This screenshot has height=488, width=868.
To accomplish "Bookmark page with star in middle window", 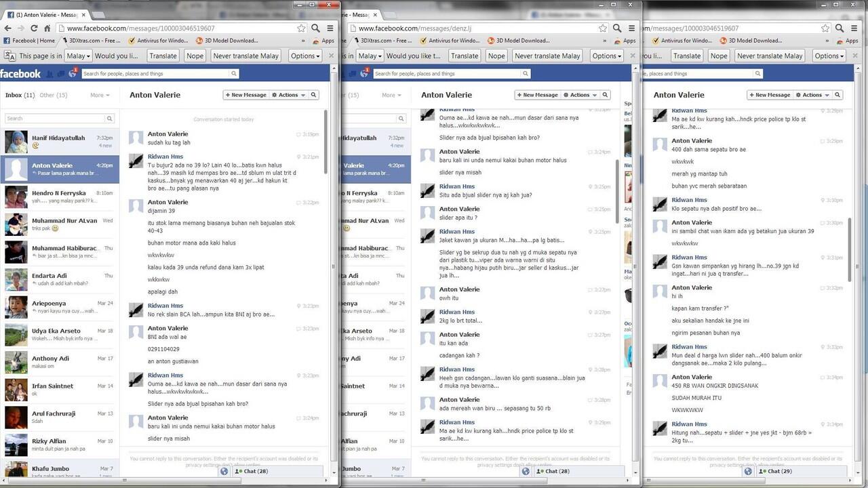I will coord(602,28).
